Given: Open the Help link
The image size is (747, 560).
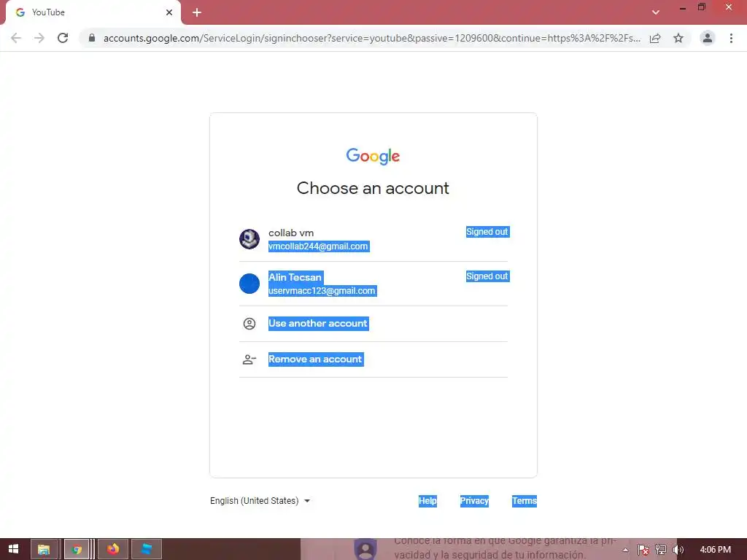Looking at the screenshot, I should pyautogui.click(x=427, y=500).
